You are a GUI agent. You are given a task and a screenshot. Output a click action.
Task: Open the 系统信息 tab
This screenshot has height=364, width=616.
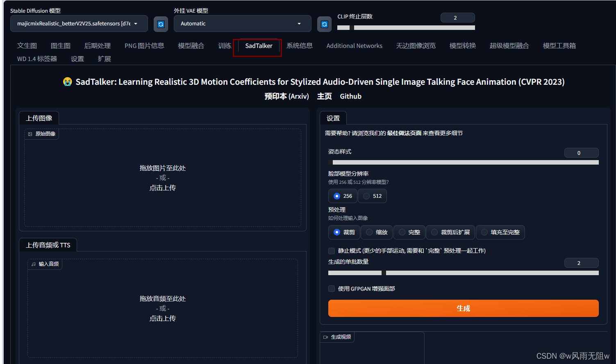[300, 46]
